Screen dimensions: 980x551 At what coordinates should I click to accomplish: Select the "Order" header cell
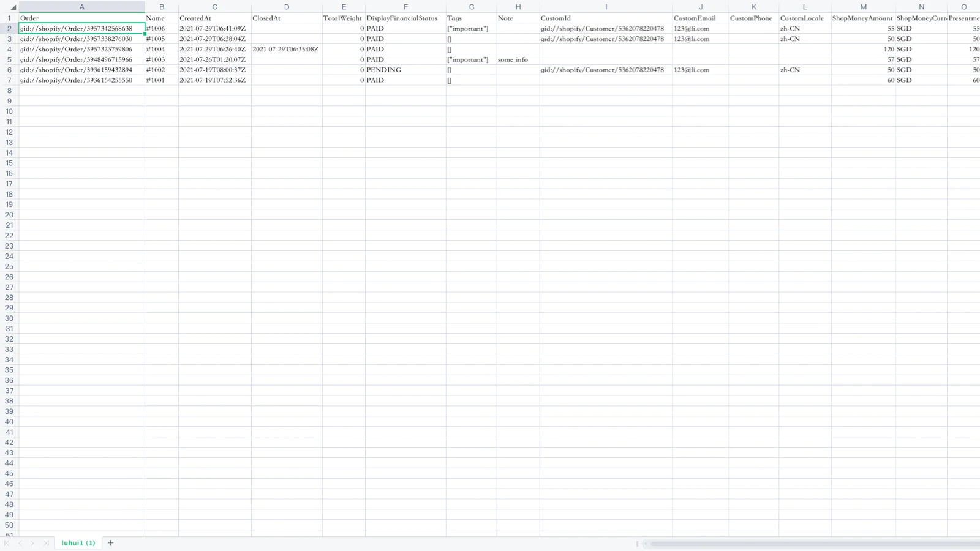click(82, 18)
